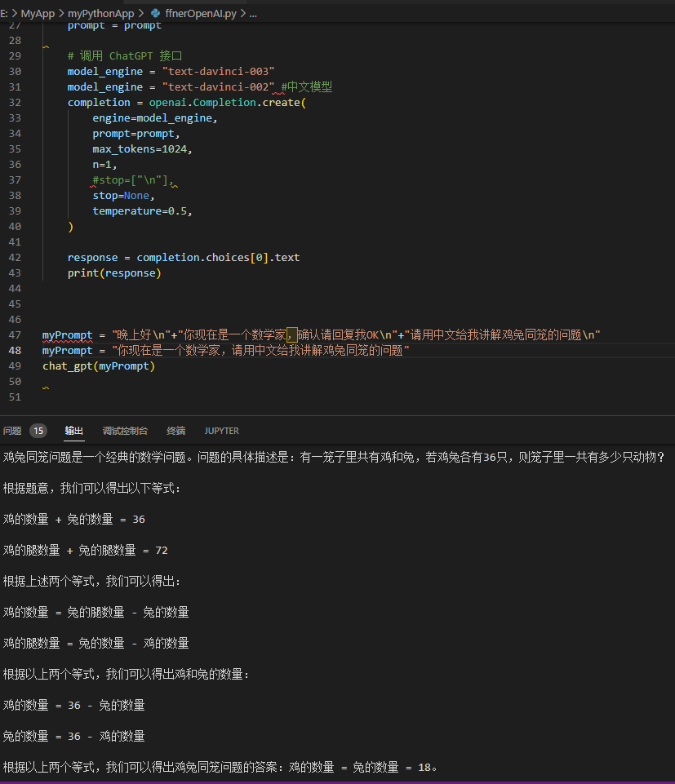Place cursor on chat_gpt(myPrompt) call

(99, 366)
